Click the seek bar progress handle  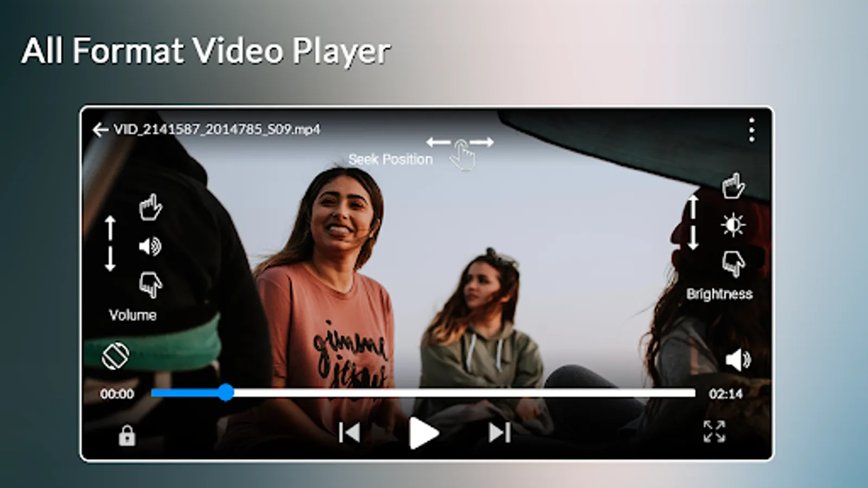coord(227,392)
